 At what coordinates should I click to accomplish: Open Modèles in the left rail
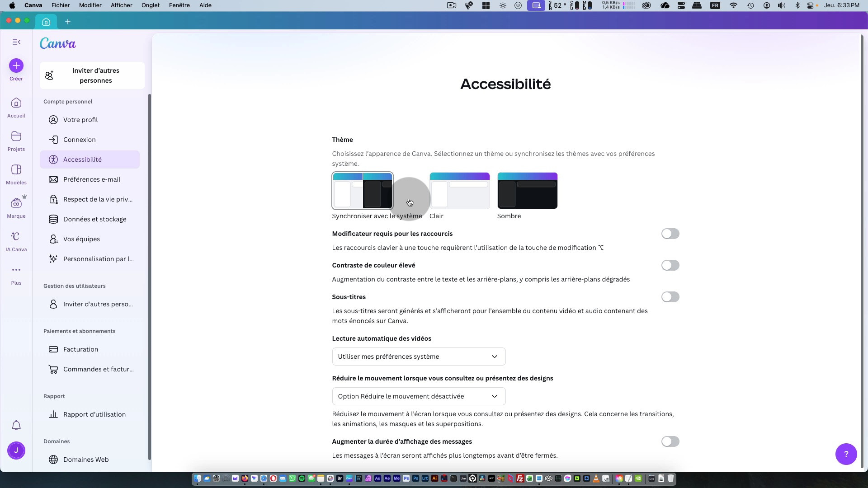click(16, 170)
